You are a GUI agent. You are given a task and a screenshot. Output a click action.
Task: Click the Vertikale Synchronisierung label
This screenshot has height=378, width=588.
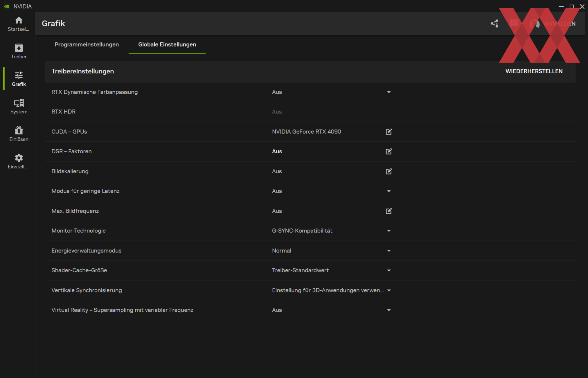(87, 290)
